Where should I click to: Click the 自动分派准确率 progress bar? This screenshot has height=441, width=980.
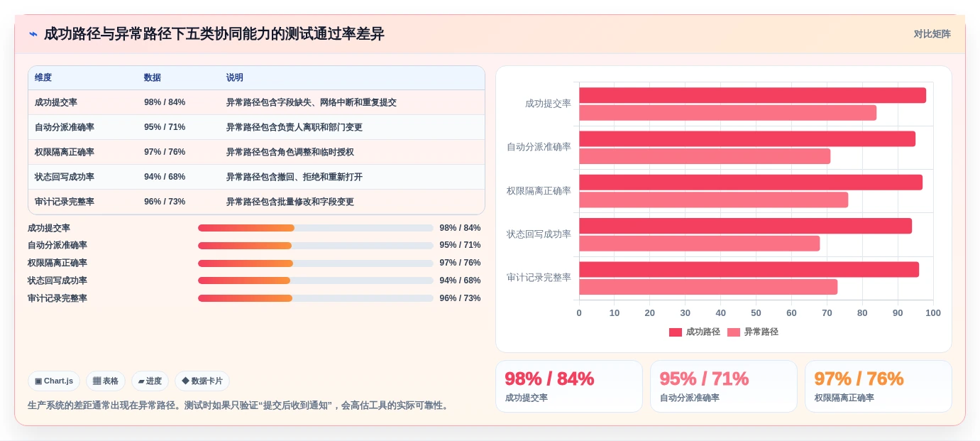point(316,246)
